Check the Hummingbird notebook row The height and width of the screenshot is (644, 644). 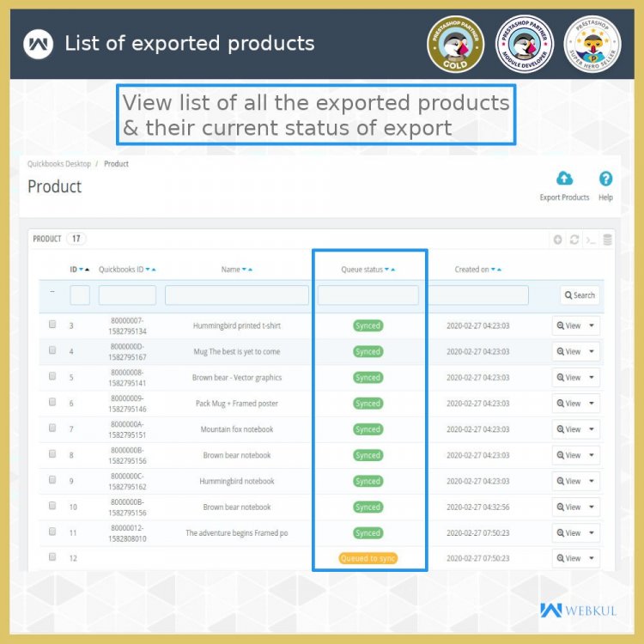click(x=52, y=480)
